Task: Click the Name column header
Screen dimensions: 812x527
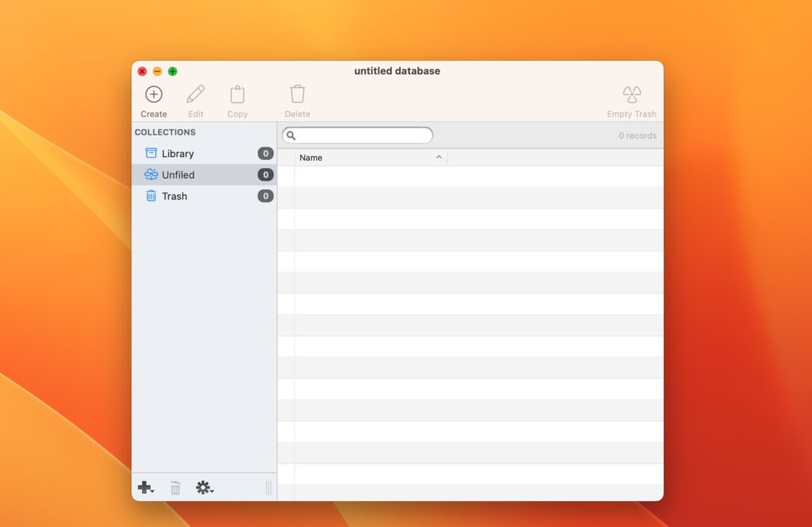Action: tap(311, 157)
